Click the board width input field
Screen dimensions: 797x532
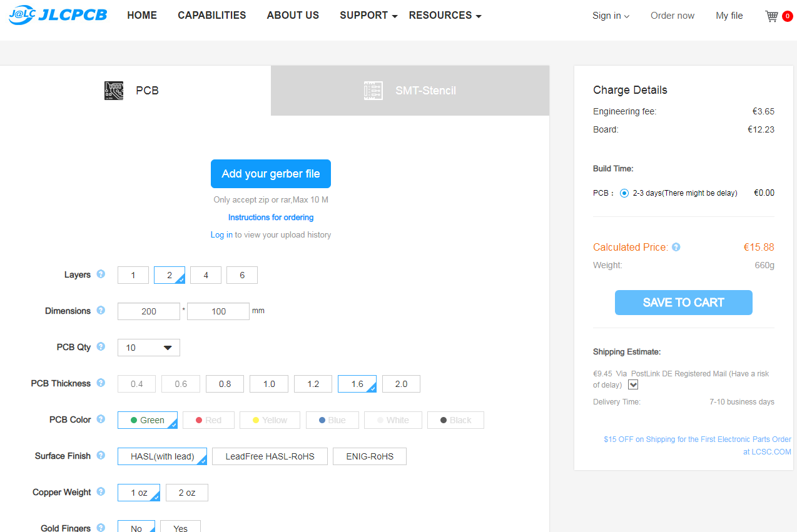coord(149,311)
